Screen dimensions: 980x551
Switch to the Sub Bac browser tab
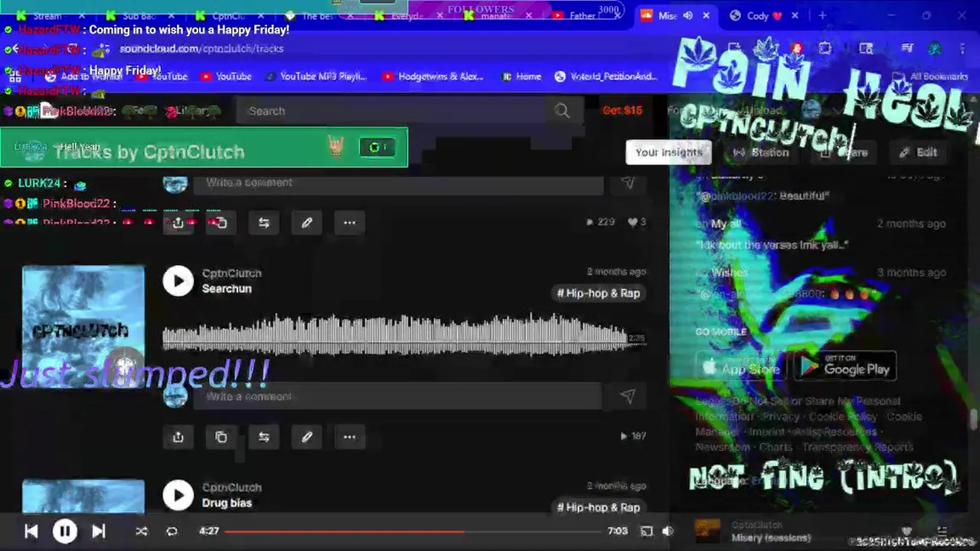(x=138, y=15)
